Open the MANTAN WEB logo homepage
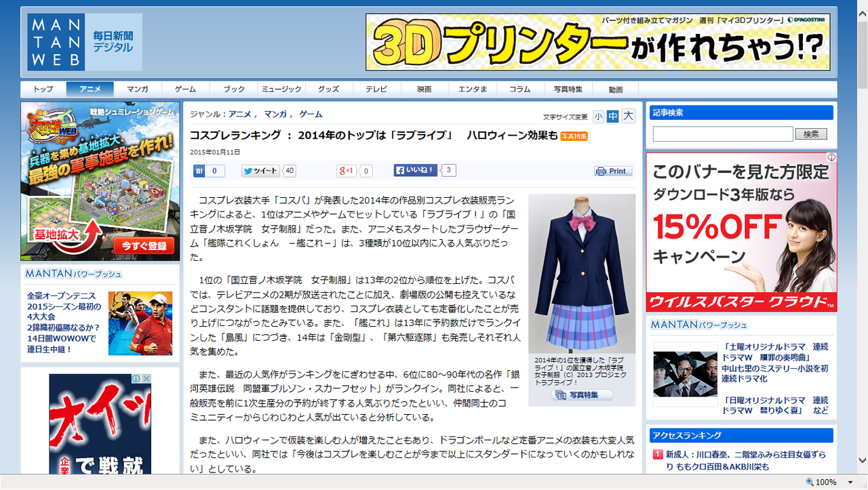This screenshot has height=490, width=868. click(x=56, y=42)
